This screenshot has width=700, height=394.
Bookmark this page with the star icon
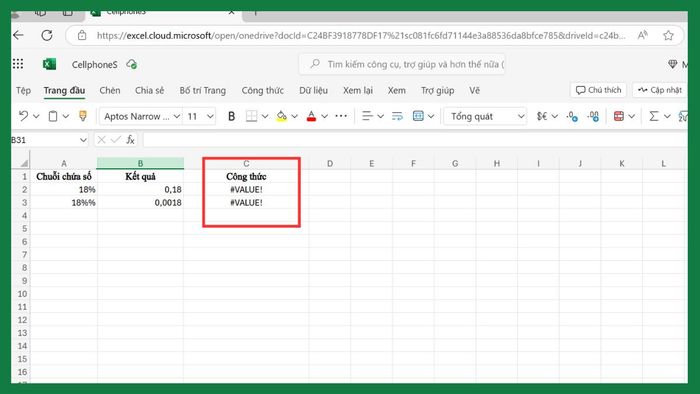pos(668,35)
